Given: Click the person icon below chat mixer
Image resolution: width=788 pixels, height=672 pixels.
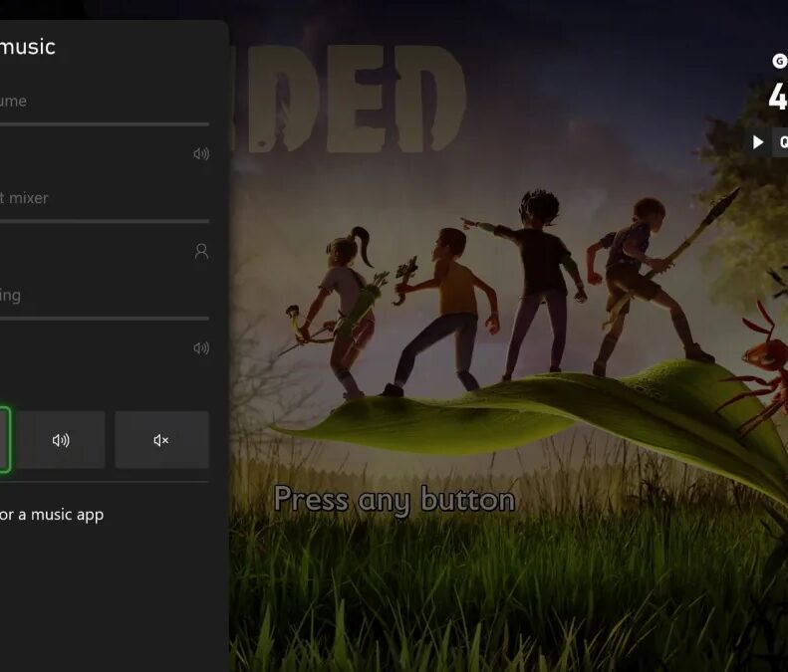Looking at the screenshot, I should (201, 251).
